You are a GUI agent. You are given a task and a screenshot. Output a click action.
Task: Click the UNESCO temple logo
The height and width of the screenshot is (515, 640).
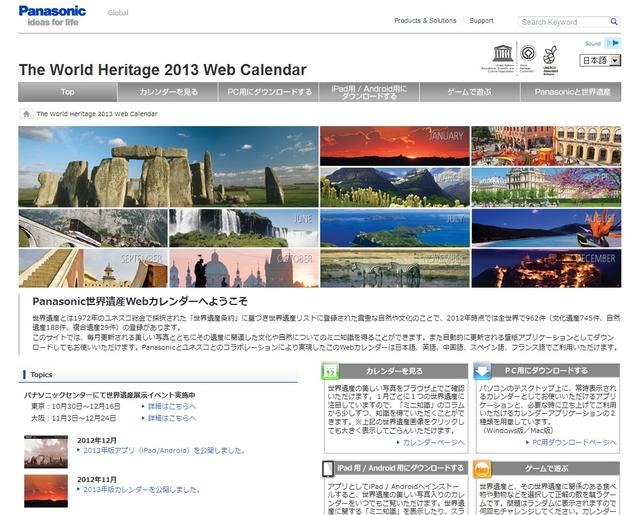[503, 53]
